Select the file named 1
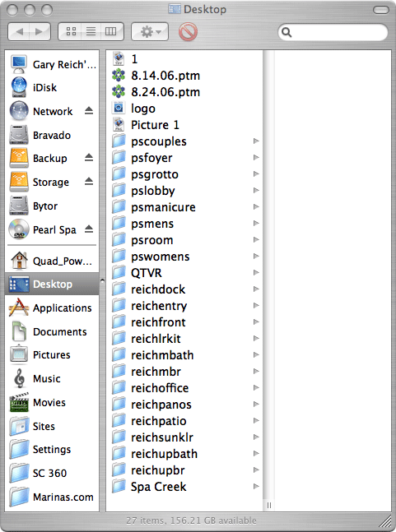Viewport: 396px width, 532px height. point(184,59)
